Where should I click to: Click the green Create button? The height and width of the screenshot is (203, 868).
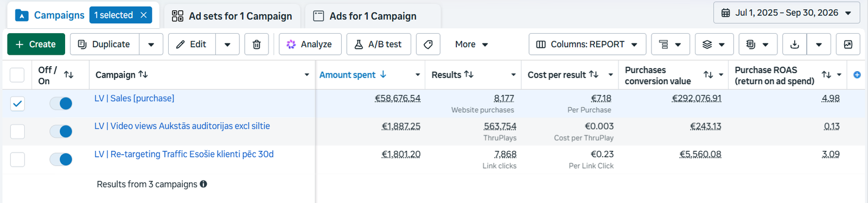36,45
